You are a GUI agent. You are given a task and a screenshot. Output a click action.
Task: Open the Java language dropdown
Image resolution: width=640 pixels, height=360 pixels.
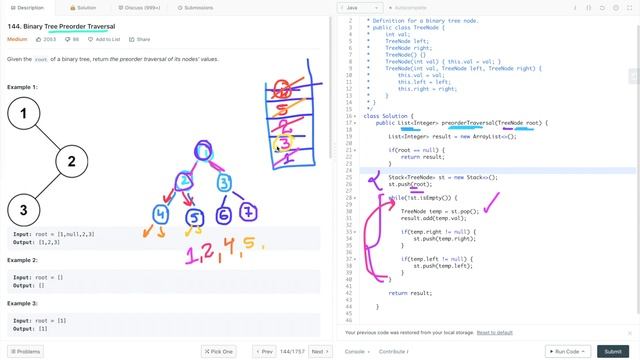(x=360, y=8)
